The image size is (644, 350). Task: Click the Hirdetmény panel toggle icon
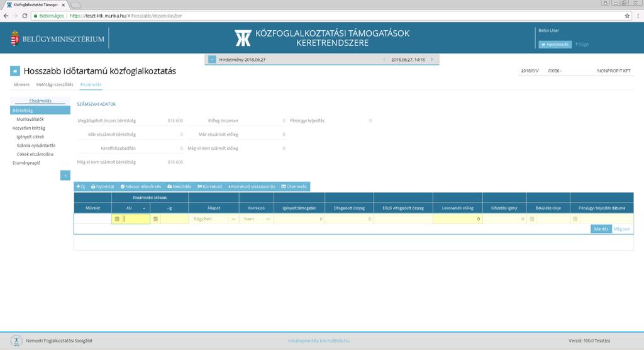pyautogui.click(x=212, y=60)
